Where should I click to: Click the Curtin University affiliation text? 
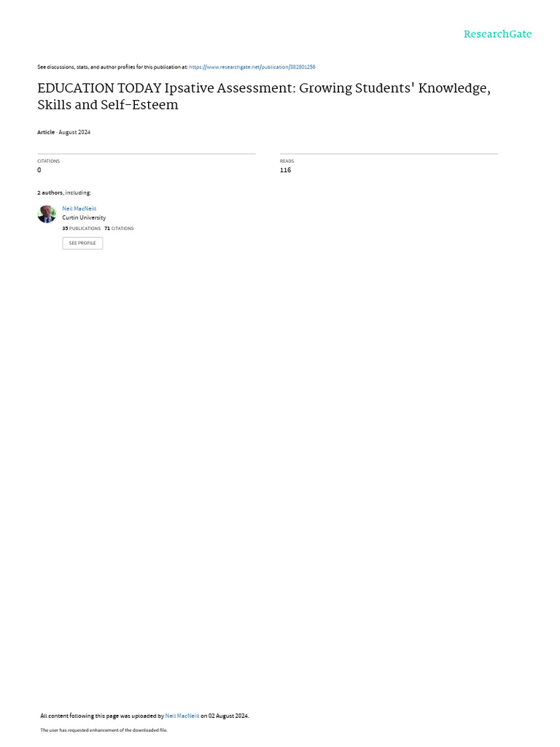coord(84,217)
